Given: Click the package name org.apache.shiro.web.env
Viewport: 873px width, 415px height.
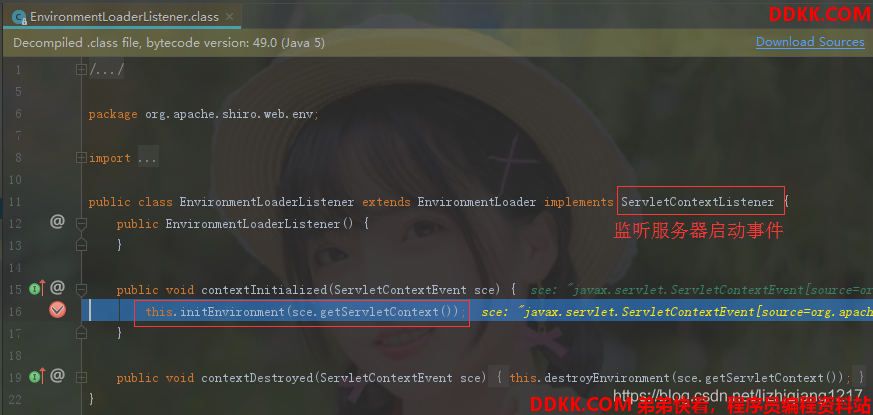Looking at the screenshot, I should click(230, 114).
